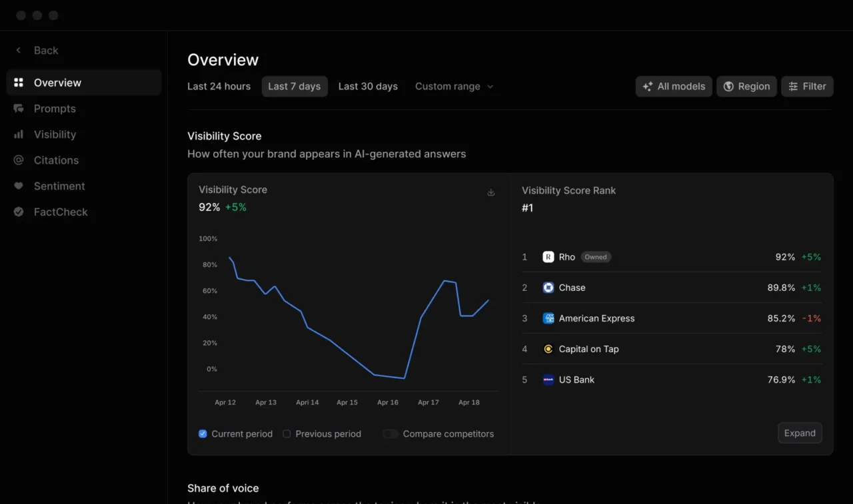Click the US Bank 76.9% score
Image resolution: width=853 pixels, height=504 pixels.
coord(781,379)
